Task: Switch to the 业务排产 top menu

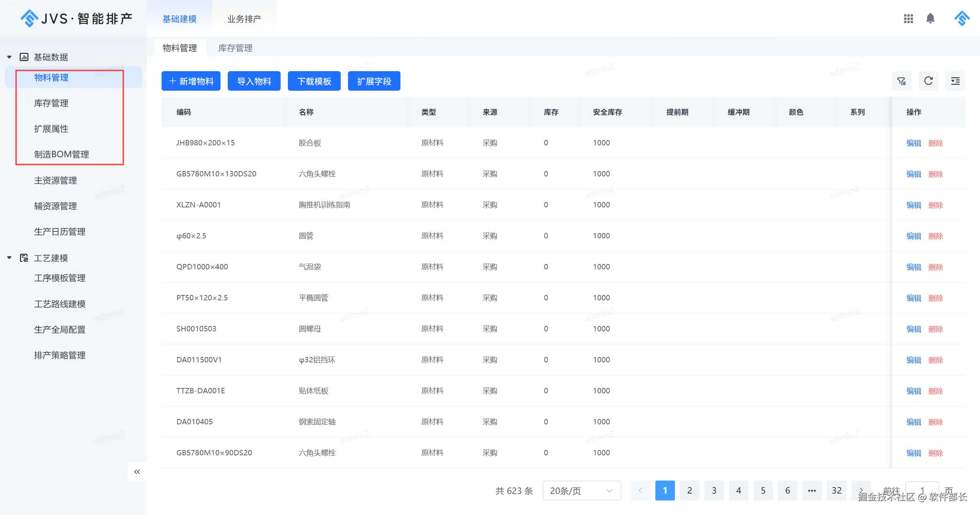Action: point(244,19)
